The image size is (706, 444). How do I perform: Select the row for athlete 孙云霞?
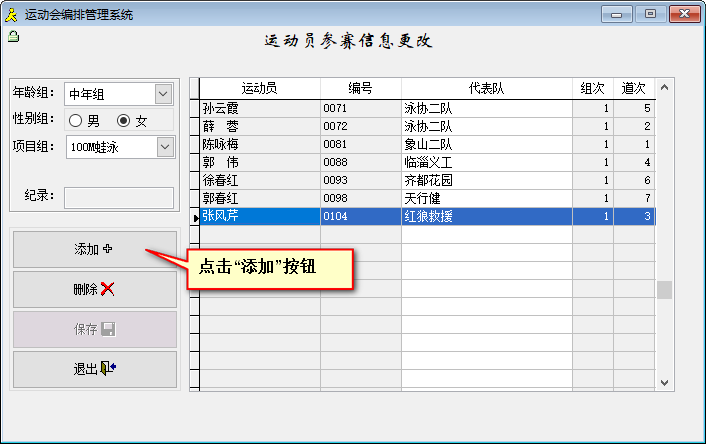coord(259,107)
